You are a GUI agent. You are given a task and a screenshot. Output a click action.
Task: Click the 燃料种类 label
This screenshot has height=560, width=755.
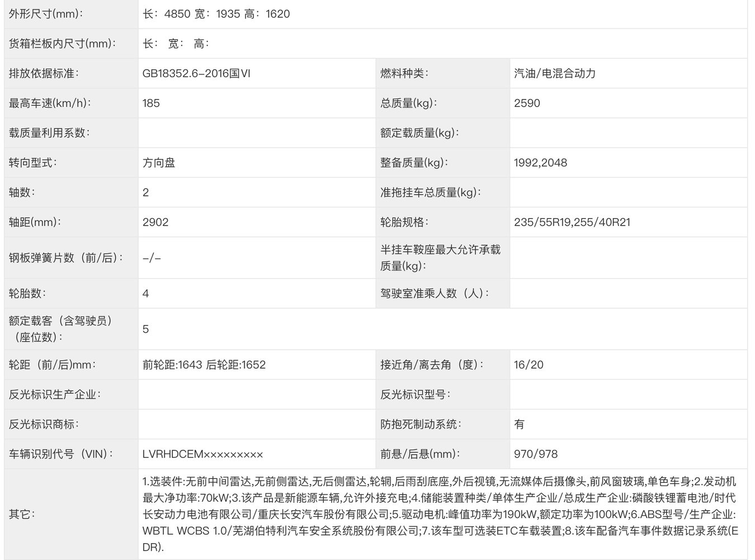[x=404, y=73]
